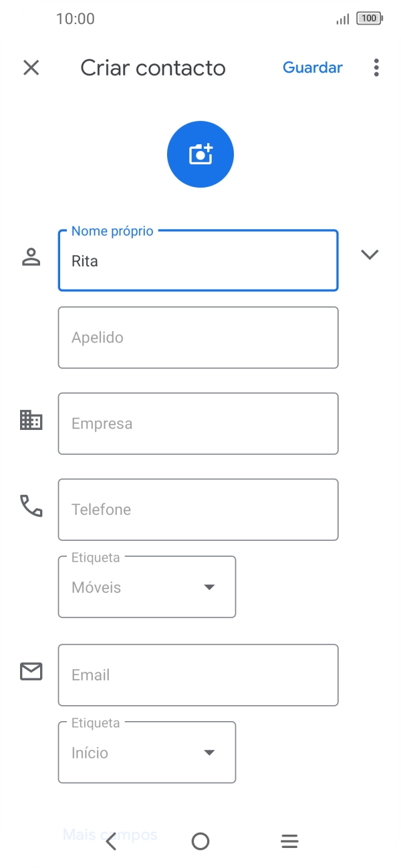Expand additional name fields with the chevron
Image resolution: width=401 pixels, height=868 pixels.
click(x=370, y=254)
